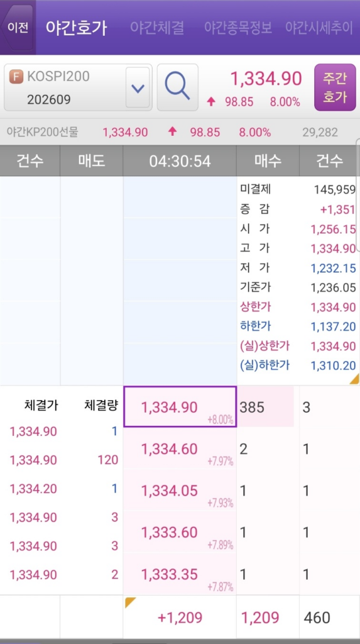This screenshot has width=360, height=644.
Task: Switch to the 야간체결 tab
Action: coord(157,28)
